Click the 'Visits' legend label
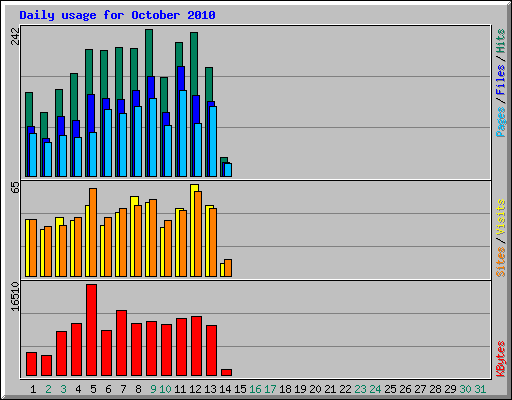The height and width of the screenshot is (400, 512). coord(500,217)
